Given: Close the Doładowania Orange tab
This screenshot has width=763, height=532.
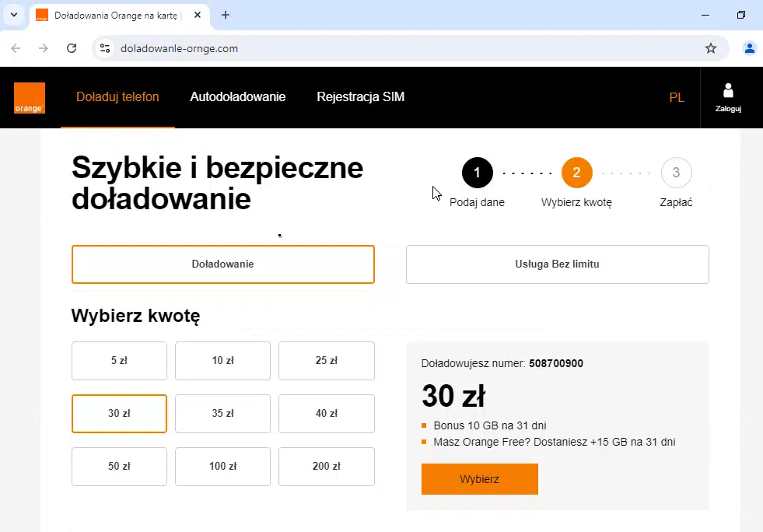Looking at the screenshot, I should pyautogui.click(x=198, y=15).
